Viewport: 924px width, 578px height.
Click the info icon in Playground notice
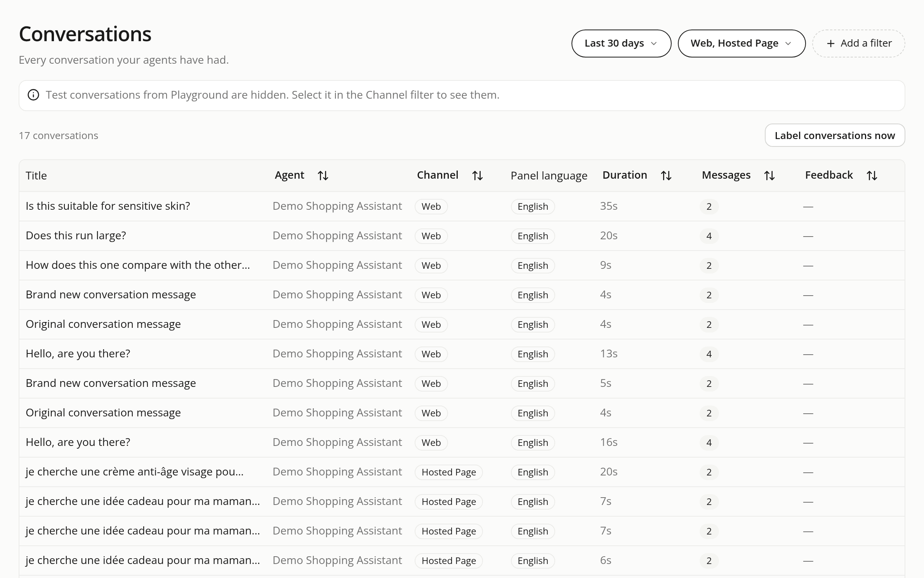tap(33, 95)
